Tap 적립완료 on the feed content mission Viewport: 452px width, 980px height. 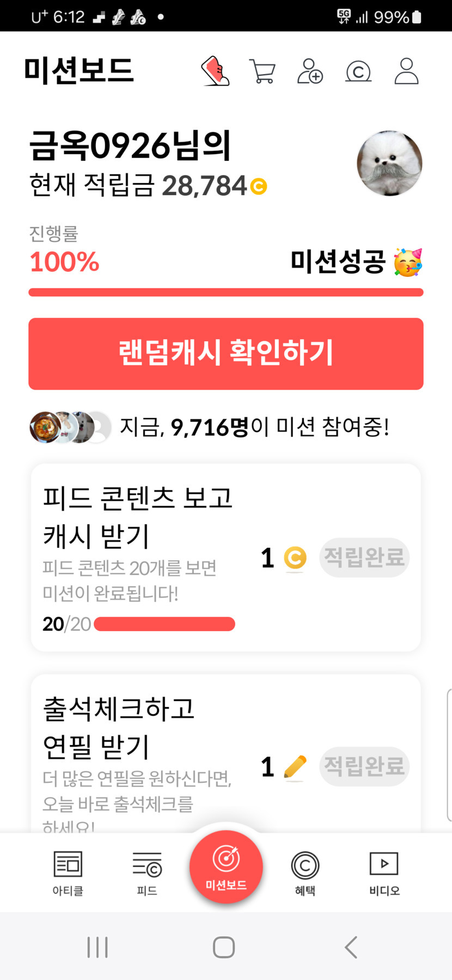364,558
